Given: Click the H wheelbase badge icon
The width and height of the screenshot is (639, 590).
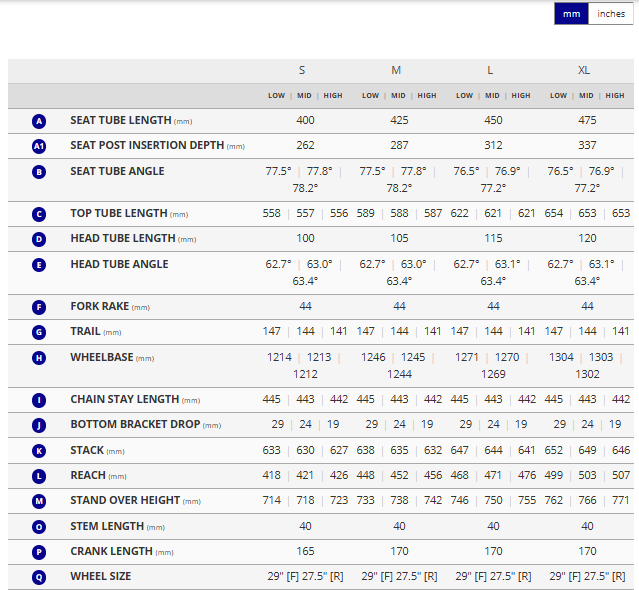Looking at the screenshot, I should [39, 357].
